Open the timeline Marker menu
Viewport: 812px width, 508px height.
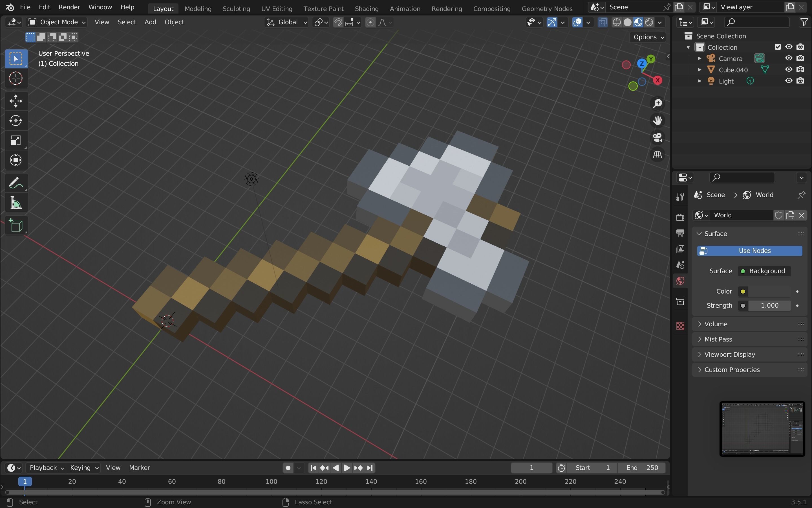coord(139,468)
